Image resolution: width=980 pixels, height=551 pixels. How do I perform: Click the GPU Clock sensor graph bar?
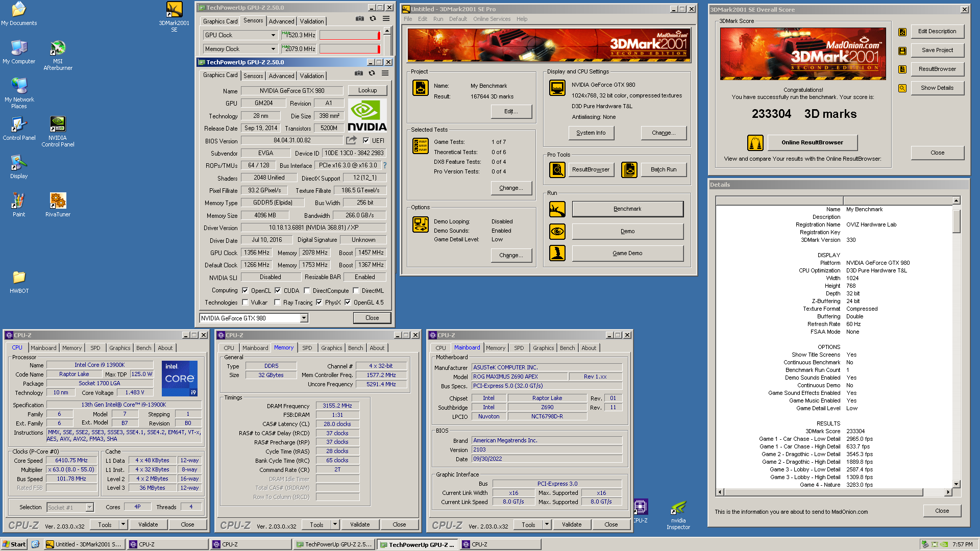pos(350,35)
